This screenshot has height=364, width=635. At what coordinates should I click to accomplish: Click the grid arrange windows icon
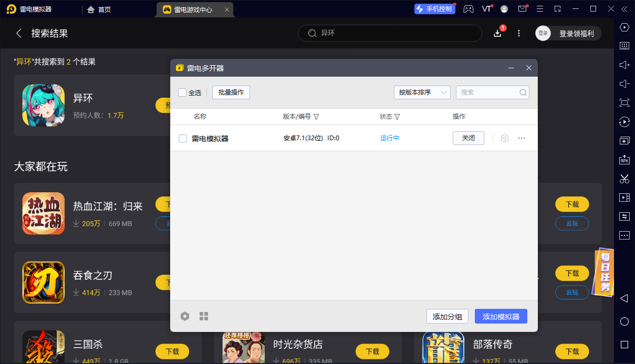[x=204, y=316]
